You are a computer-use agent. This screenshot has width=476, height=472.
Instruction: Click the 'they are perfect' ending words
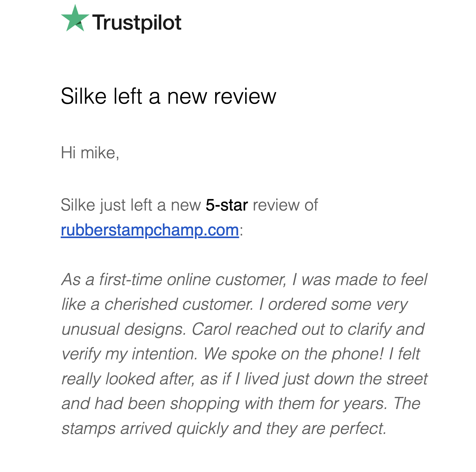point(326,429)
